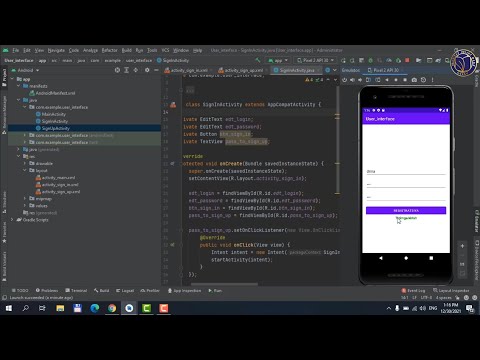Expand the Gradle Scripts node

(13, 220)
